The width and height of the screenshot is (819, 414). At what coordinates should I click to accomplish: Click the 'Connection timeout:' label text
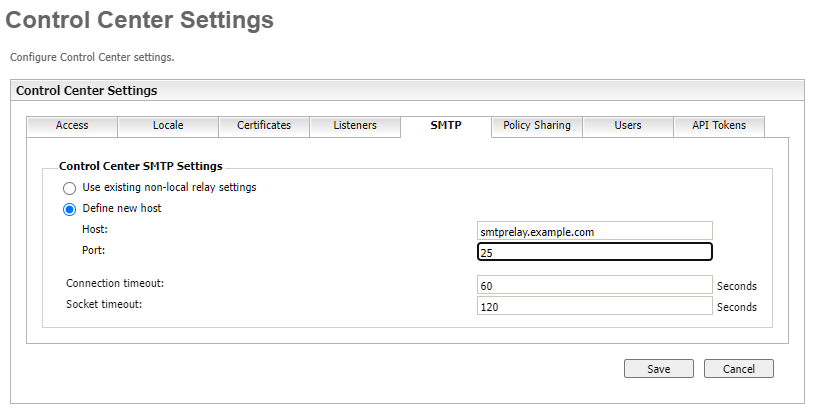pos(115,284)
